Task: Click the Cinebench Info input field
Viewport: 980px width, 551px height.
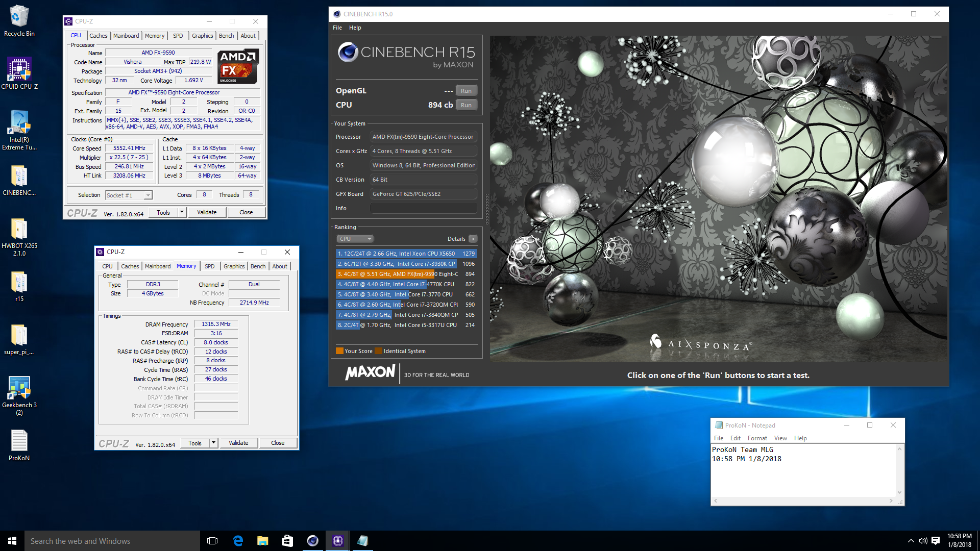Action: [423, 208]
